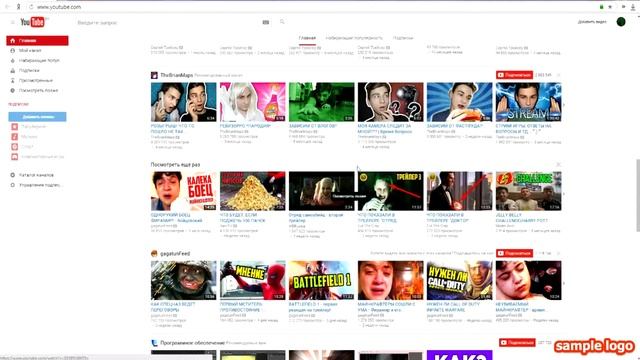Focus the YouTube search input field

(x=168, y=22)
